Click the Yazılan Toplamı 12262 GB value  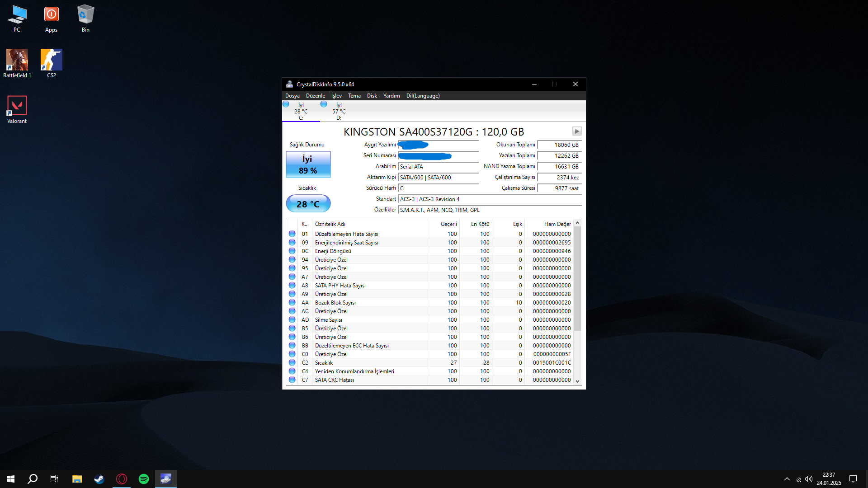pos(559,156)
